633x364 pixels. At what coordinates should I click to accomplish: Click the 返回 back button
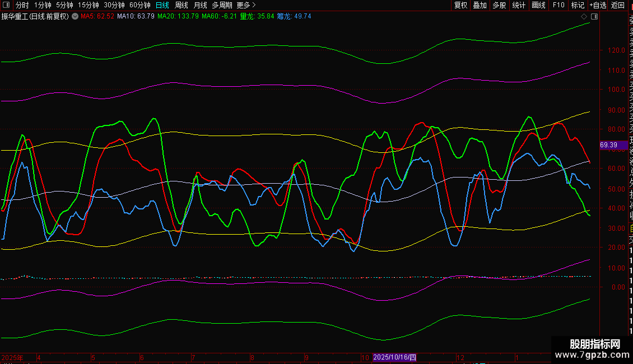tap(618, 5)
